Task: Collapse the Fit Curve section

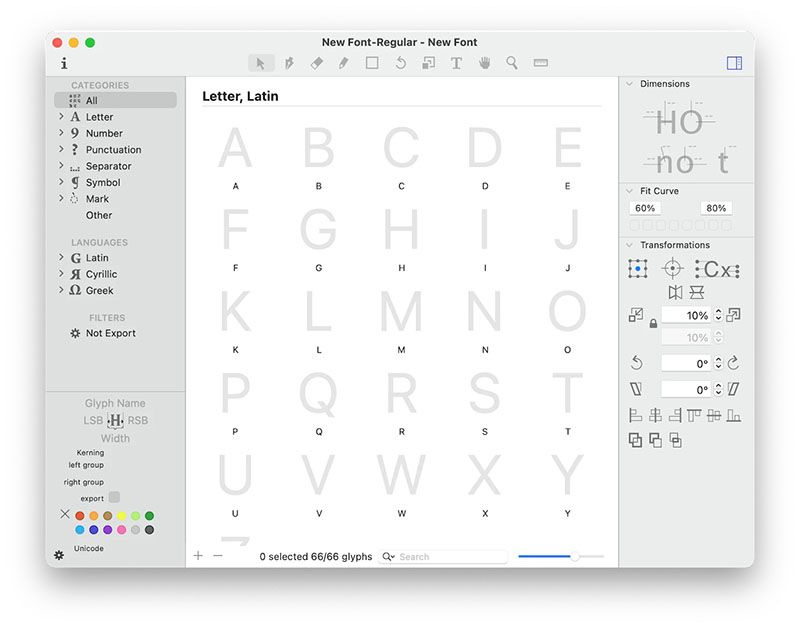Action: pos(630,191)
